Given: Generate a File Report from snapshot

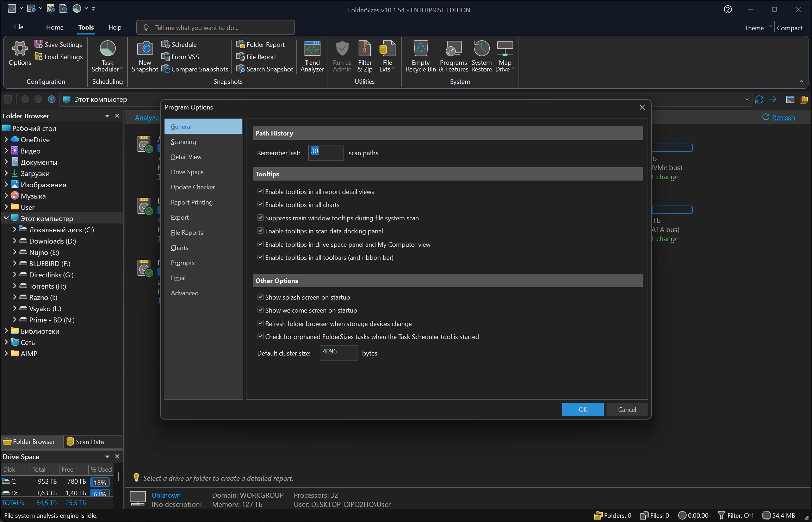Looking at the screenshot, I should (256, 57).
